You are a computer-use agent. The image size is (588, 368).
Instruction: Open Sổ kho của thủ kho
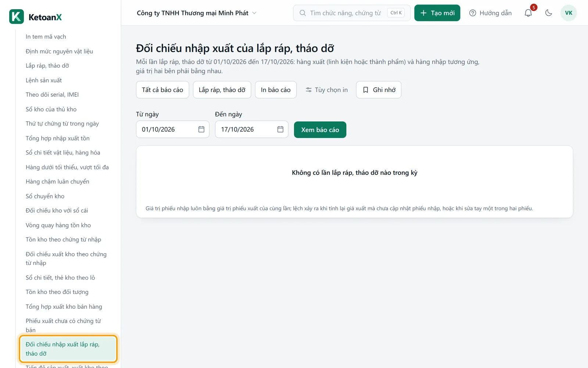pyautogui.click(x=51, y=109)
